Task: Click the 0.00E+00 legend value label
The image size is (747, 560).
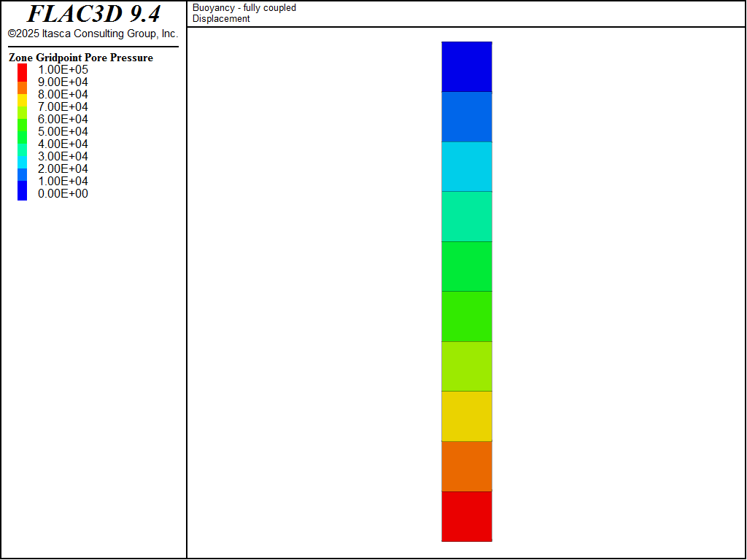Action: point(63,194)
